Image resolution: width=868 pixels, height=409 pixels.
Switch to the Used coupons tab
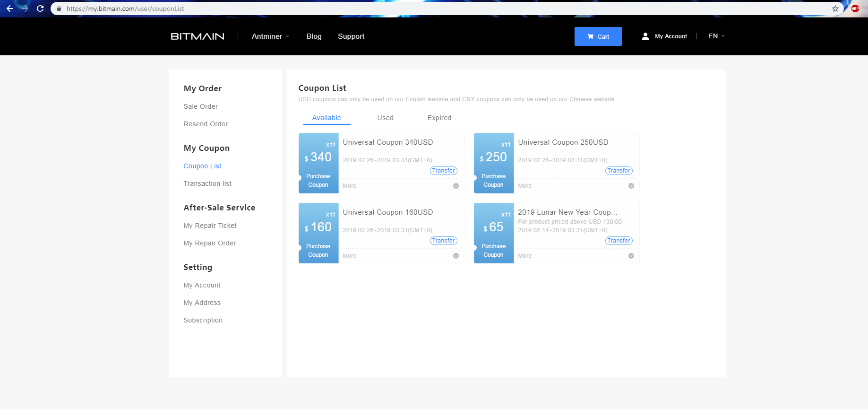[386, 118]
